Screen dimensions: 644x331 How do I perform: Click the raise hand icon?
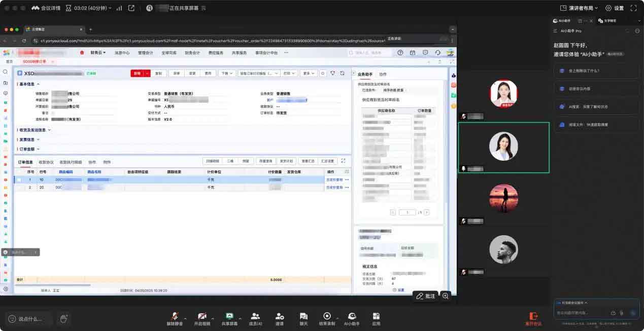[64, 319]
